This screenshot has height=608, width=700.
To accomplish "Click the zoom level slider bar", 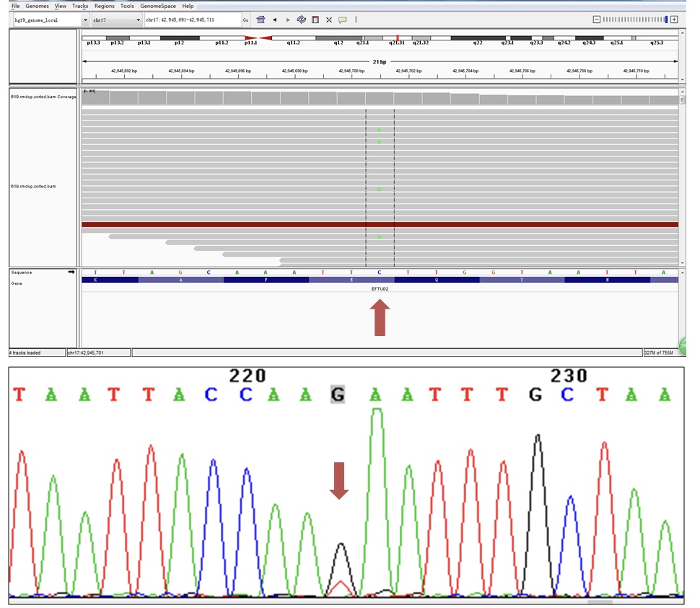I will pos(635,19).
